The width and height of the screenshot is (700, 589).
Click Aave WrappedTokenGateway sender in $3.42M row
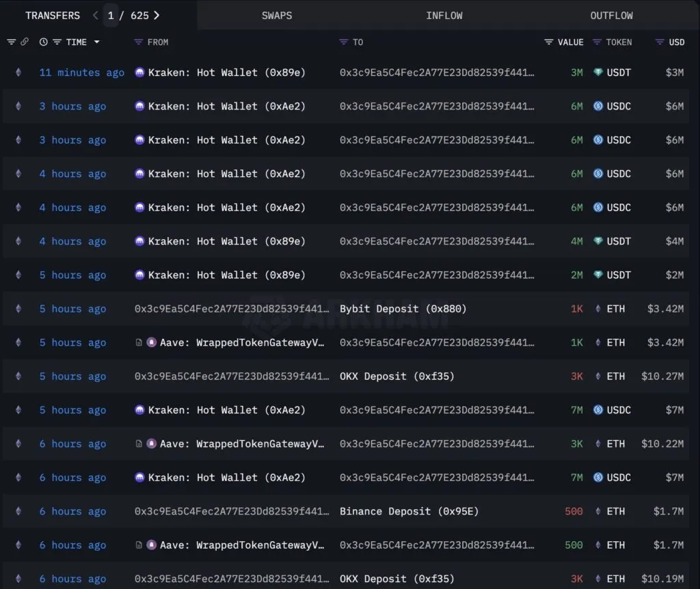point(242,343)
